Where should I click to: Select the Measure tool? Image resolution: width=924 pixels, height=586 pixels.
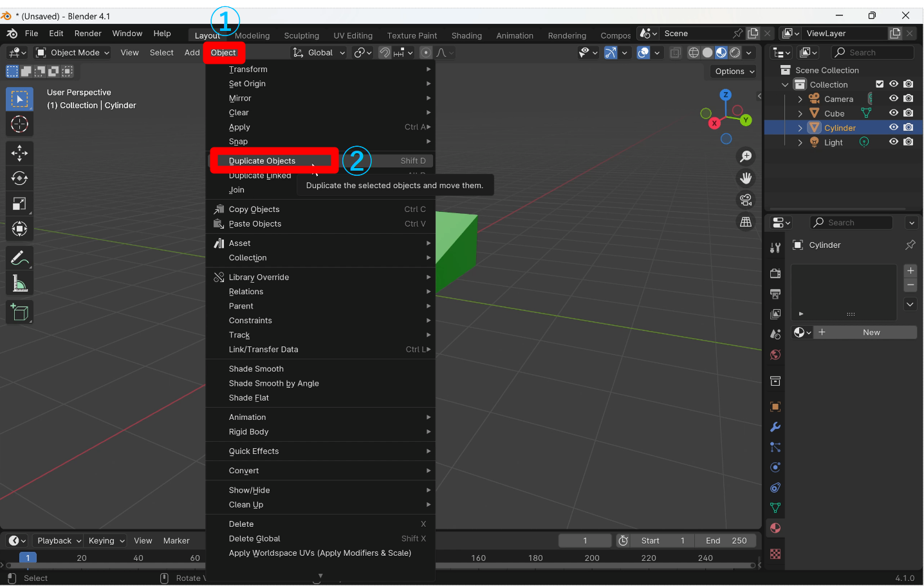click(x=19, y=283)
